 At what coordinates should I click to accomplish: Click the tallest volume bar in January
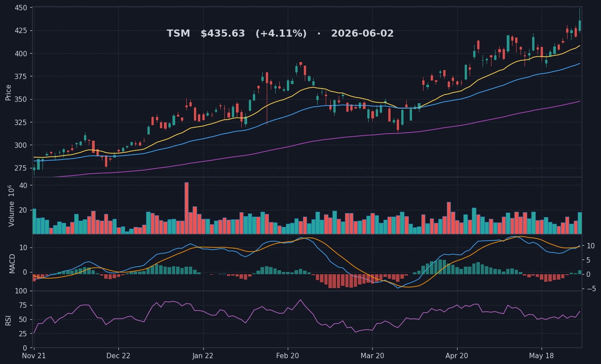pos(186,208)
